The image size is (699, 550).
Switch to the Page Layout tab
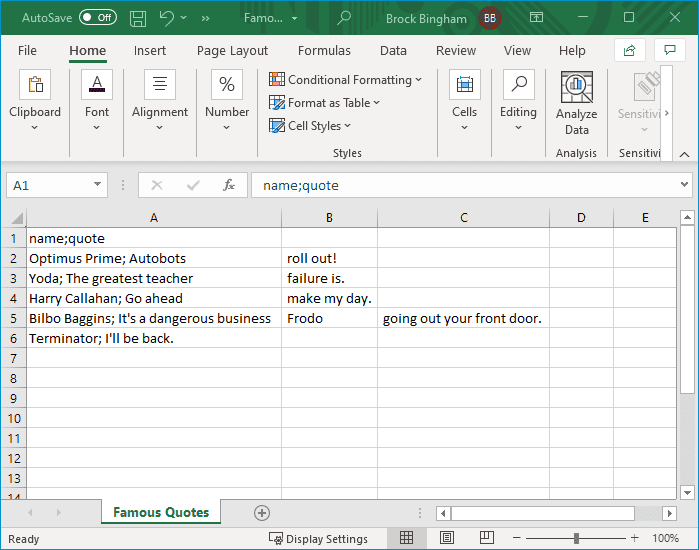pos(232,50)
